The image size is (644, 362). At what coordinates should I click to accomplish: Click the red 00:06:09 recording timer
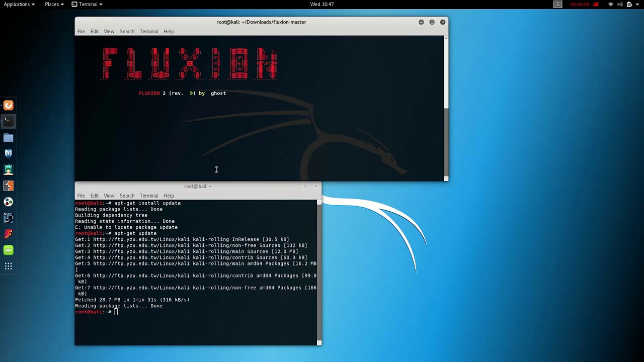579,4
